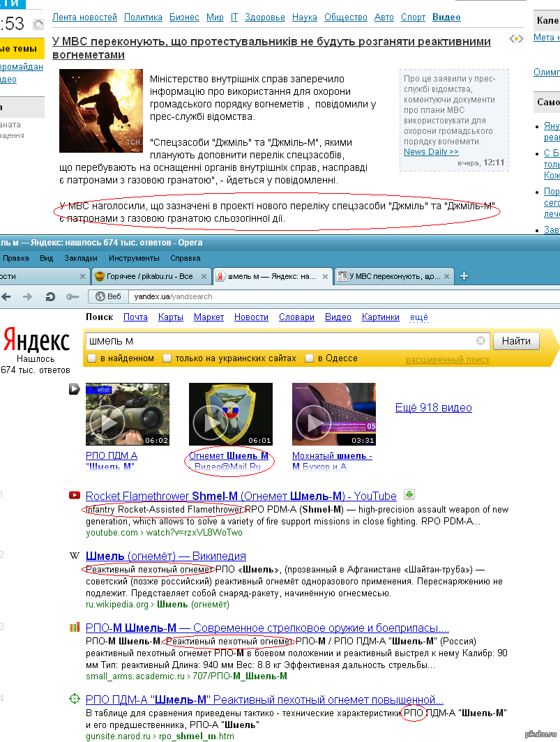Screen dimensions: 560x742
Task: Check the "в Одессе" option
Action: click(309, 358)
